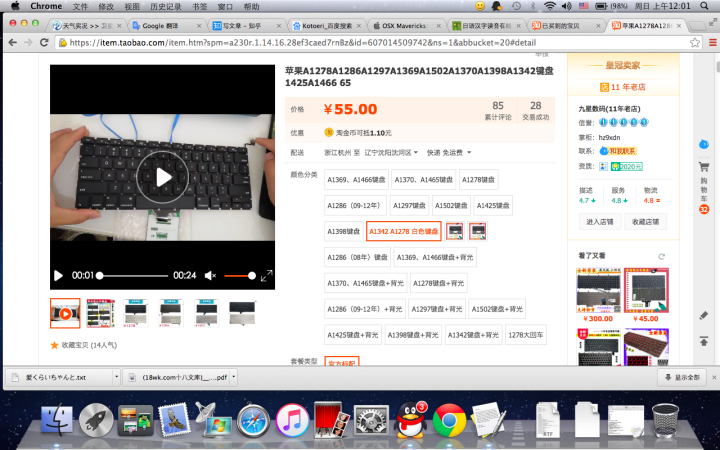Bookmark this page with the star icon

point(695,43)
